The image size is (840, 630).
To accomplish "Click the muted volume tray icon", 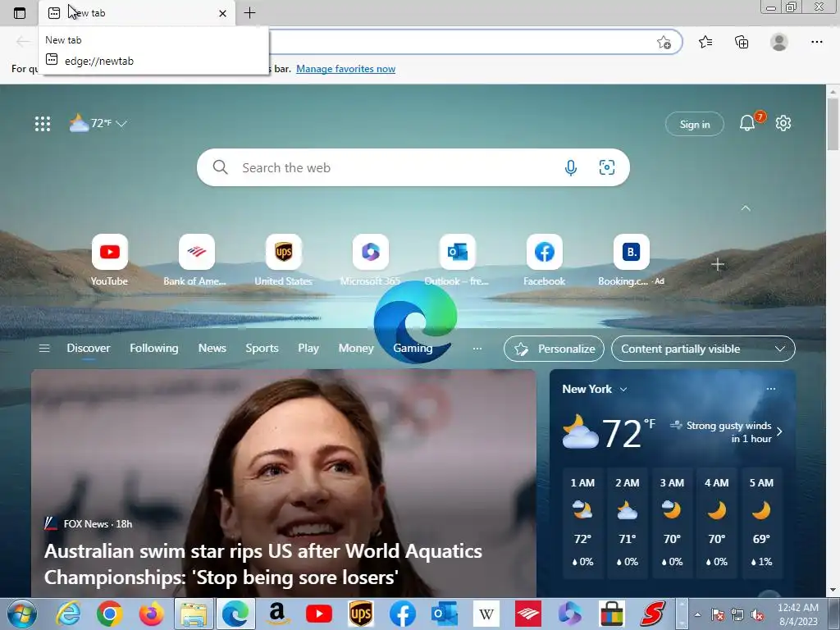I will [x=757, y=614].
